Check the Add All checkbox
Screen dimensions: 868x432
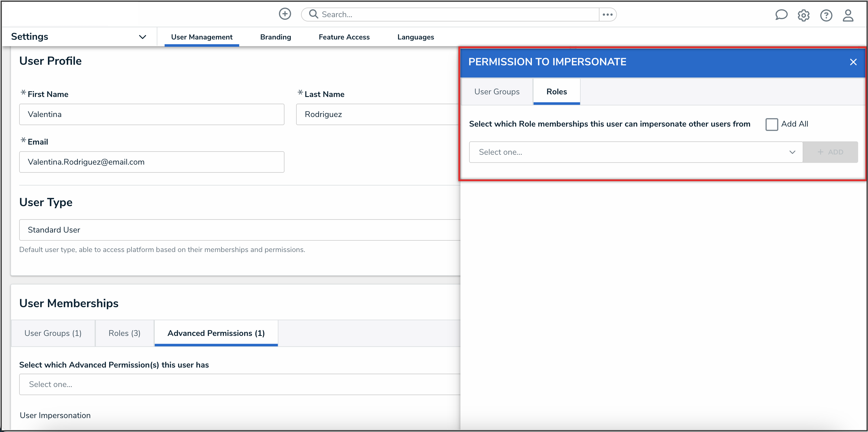point(771,124)
